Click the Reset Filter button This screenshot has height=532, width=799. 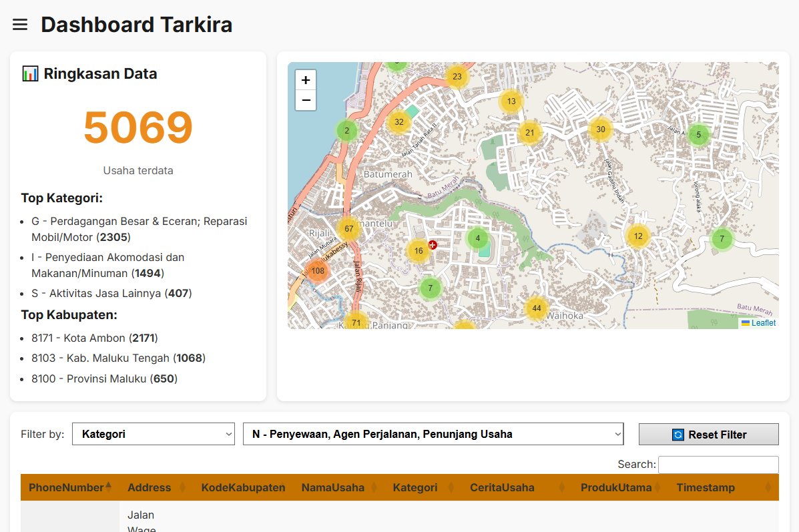pos(708,435)
